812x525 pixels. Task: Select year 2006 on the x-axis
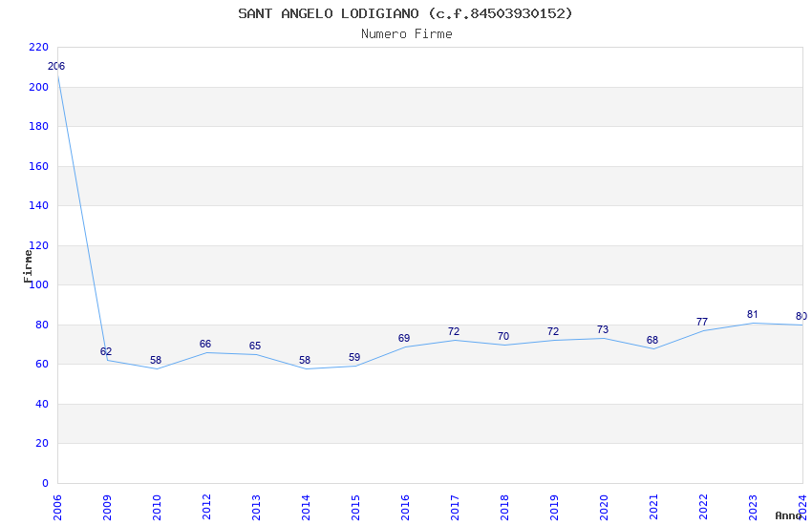pos(57,507)
